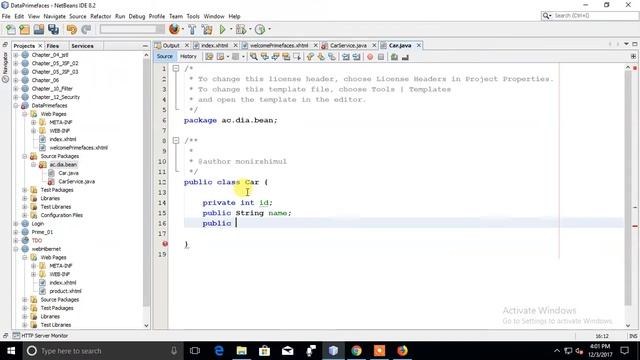Select CarService.java in the Projects tree
The image size is (640, 360).
(x=76, y=181)
